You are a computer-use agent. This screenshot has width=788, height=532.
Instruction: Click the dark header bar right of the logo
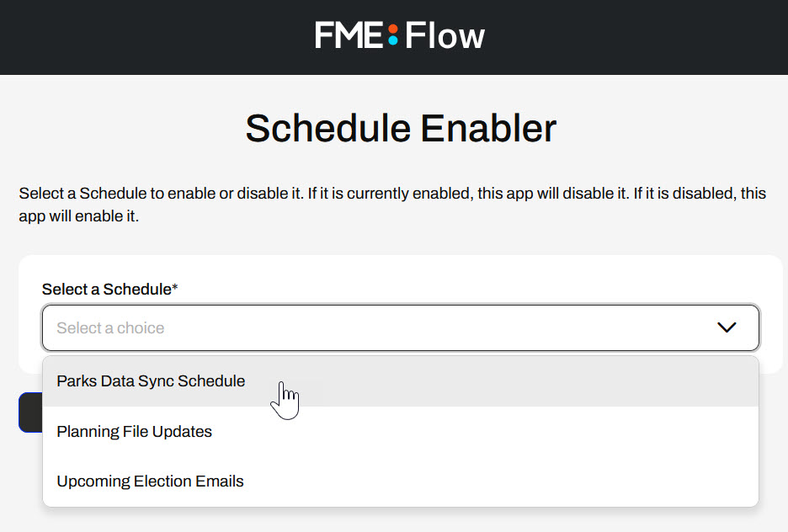(640, 36)
